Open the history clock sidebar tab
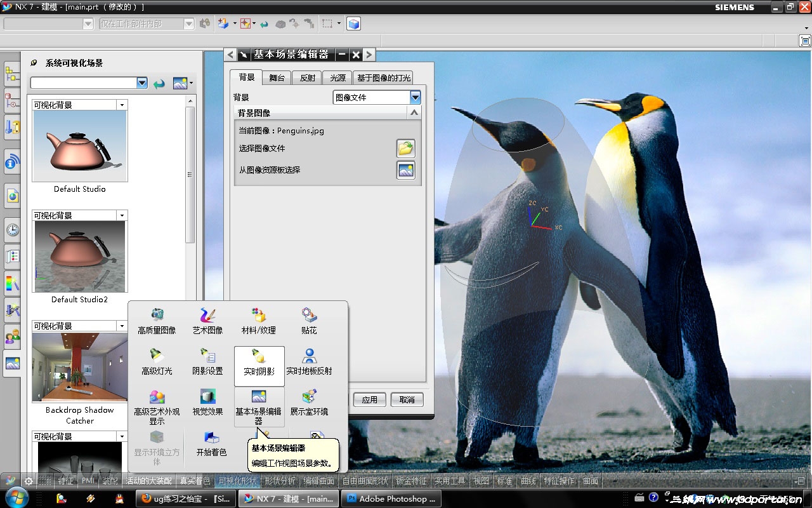812x508 pixels. (12, 230)
